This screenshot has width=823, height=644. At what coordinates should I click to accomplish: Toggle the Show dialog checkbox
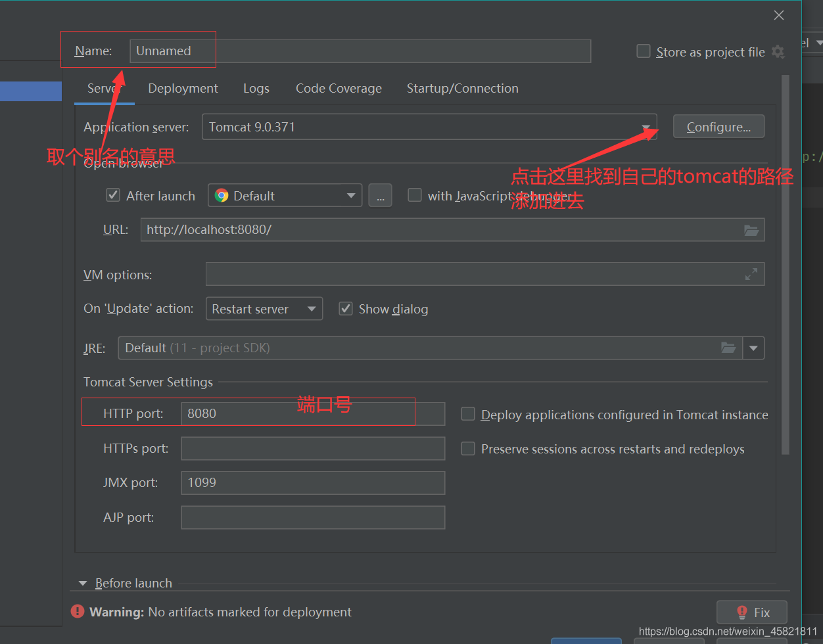pos(346,309)
